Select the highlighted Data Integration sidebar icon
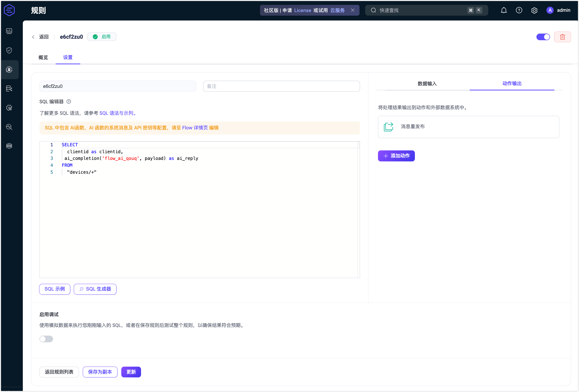Viewport: 579px width, 392px height. pyautogui.click(x=9, y=69)
